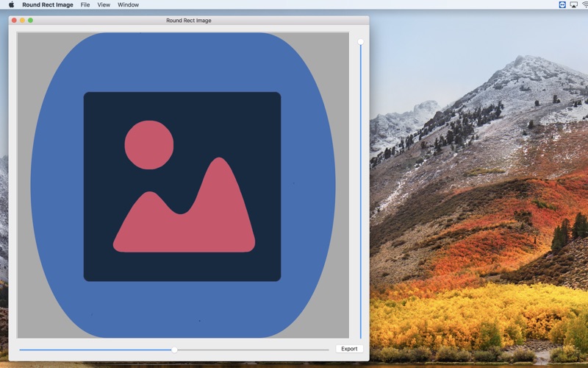Click the right portion of horizontal slider track
Screen dimensions: 588x368
(x=253, y=350)
